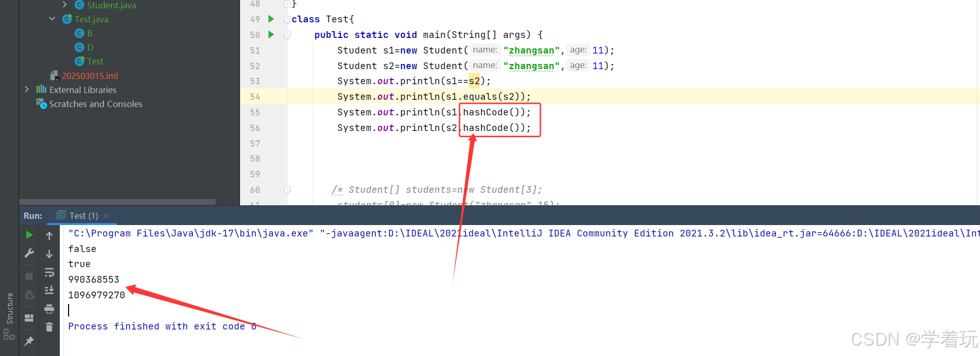
Task: Toggle Scroll to End of console
Action: (49, 290)
